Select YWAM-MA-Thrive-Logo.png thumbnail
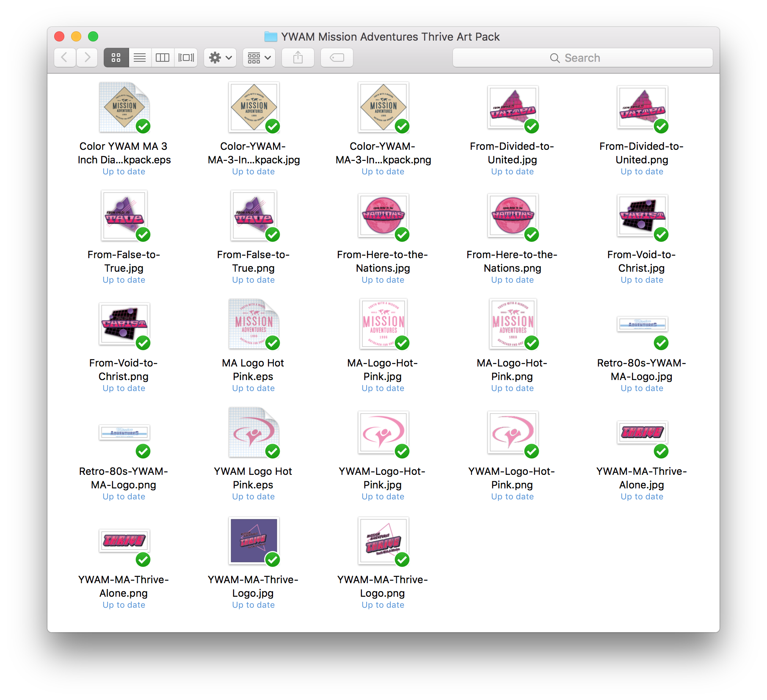 tap(383, 541)
